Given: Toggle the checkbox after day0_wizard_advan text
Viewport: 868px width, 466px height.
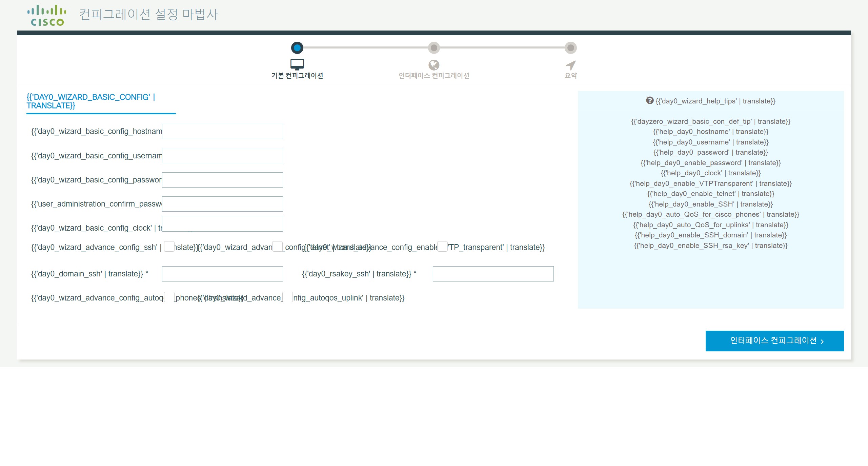Looking at the screenshot, I should point(277,247).
